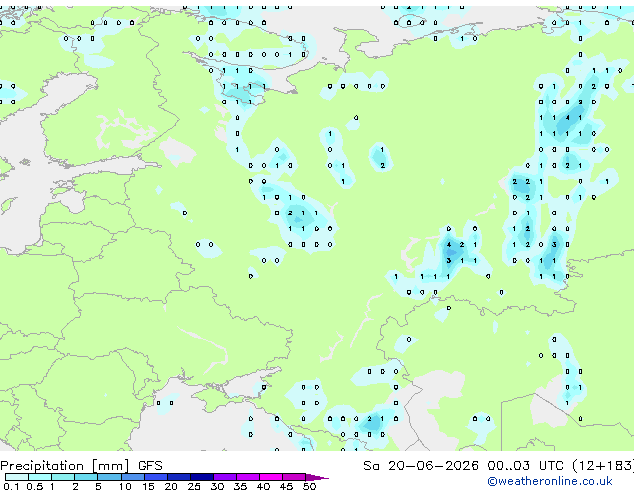This screenshot has height=490, width=634.
Task: Click the legend swatch between 2 and 5
Action: point(86,477)
